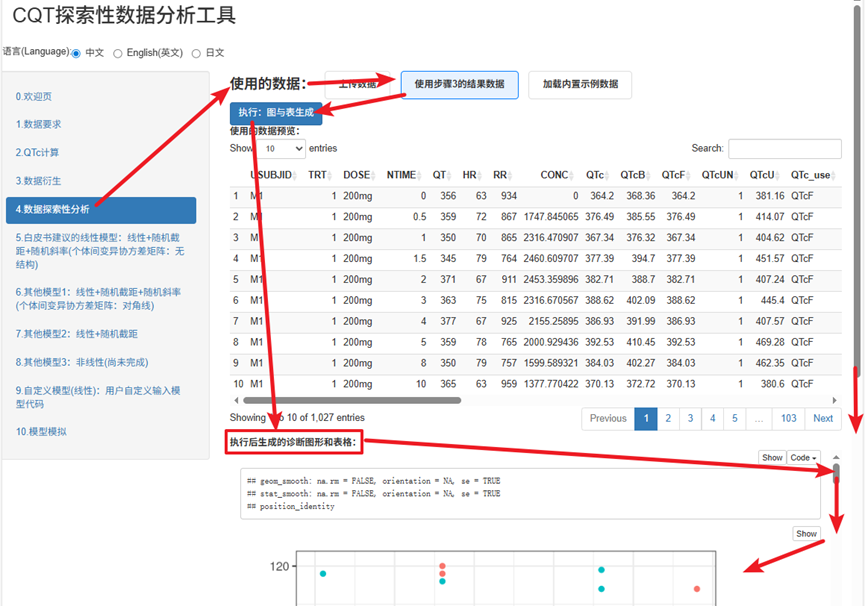The image size is (865, 606).
Task: Open 2.QTc计算 sidebar item
Action: [x=37, y=153]
